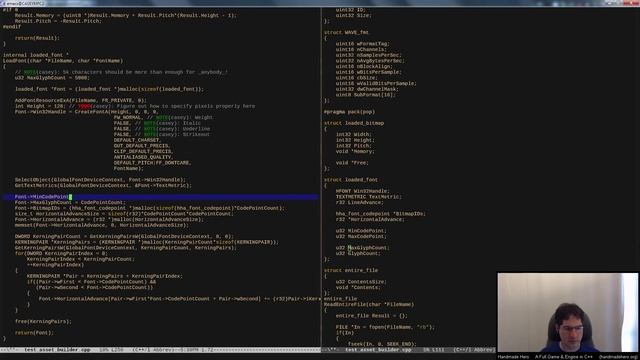640x360 pixels.
Task: Click the 'return(Font);' line
Action: [x=34, y=333]
